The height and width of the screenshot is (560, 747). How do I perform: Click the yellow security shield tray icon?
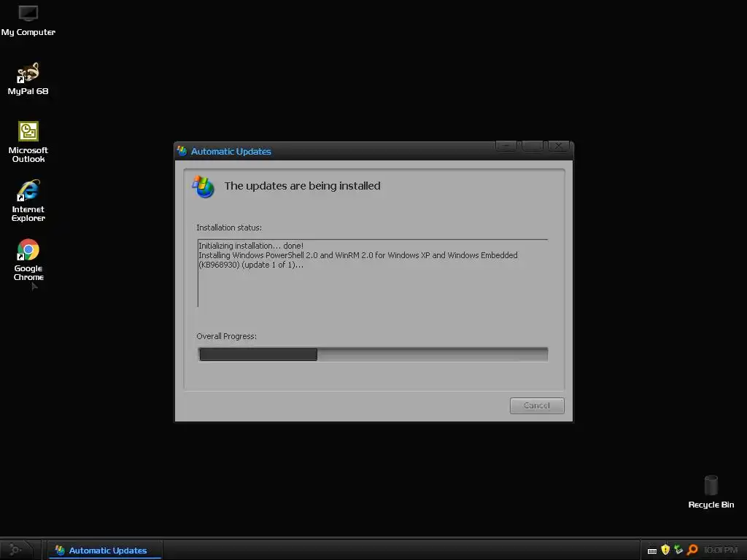click(665, 550)
